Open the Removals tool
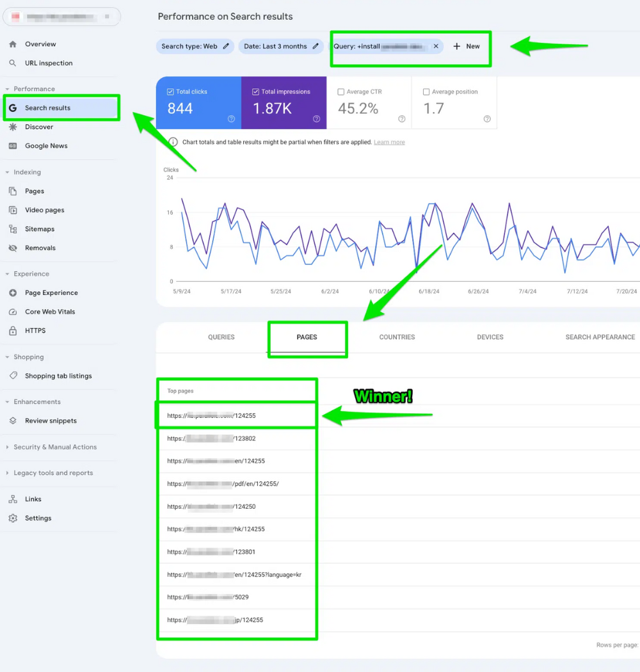This screenshot has height=672, width=640. coord(40,248)
